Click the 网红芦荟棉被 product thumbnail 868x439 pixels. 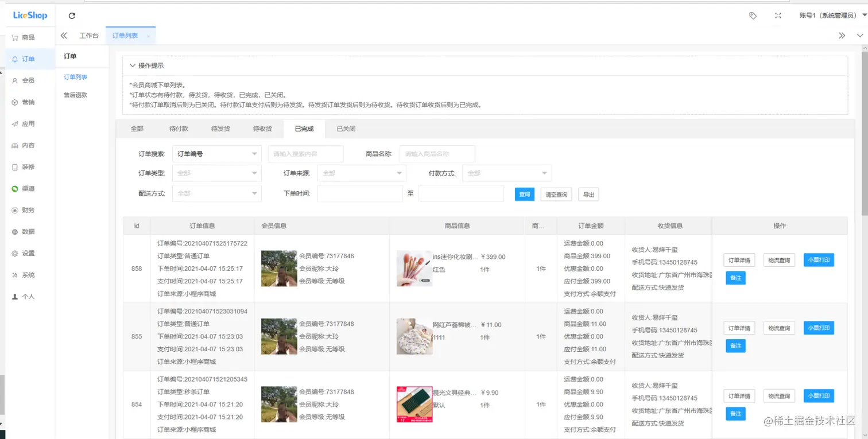point(414,336)
